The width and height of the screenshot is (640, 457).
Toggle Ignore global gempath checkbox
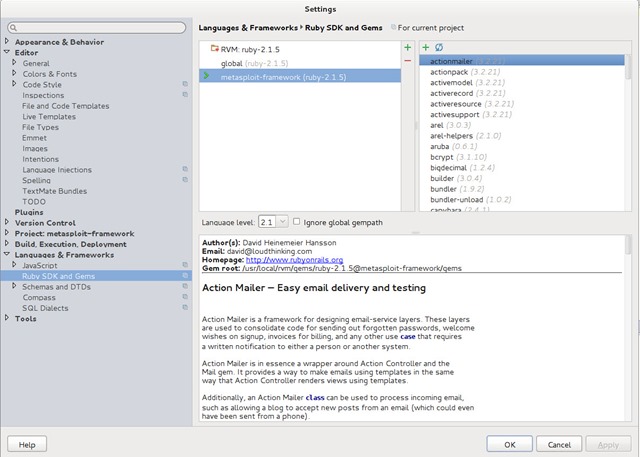coord(296,222)
